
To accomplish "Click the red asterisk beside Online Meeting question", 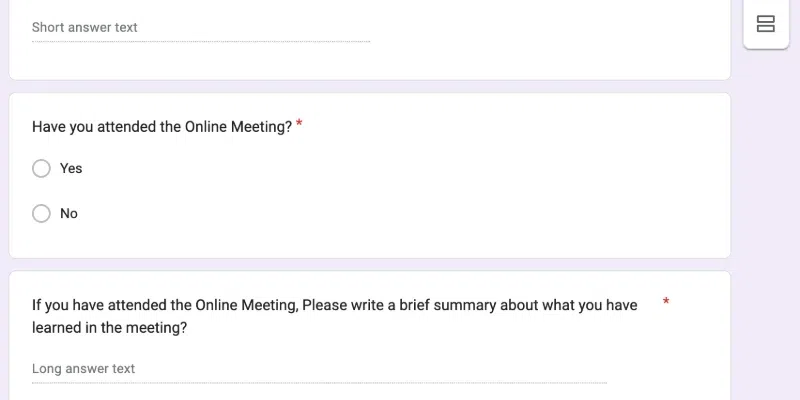I will [299, 125].
